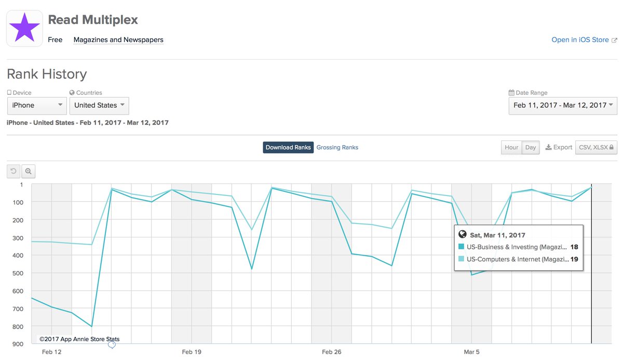Open the United States country dropdown

[99, 105]
